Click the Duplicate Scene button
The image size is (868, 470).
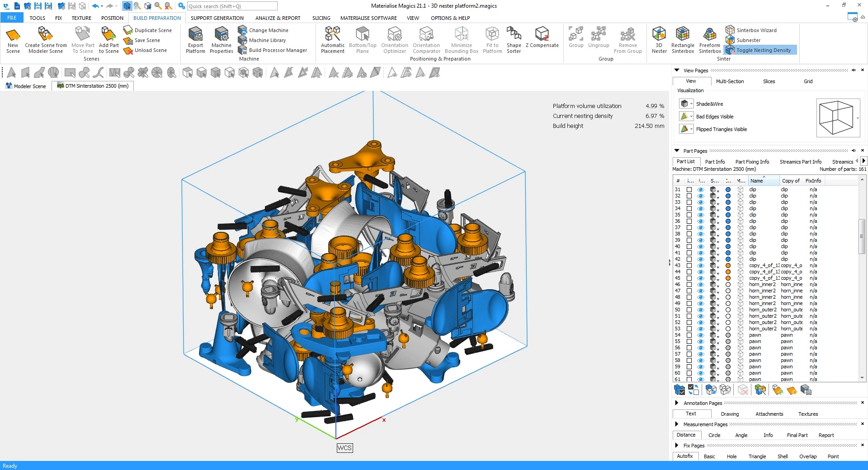[x=153, y=30]
